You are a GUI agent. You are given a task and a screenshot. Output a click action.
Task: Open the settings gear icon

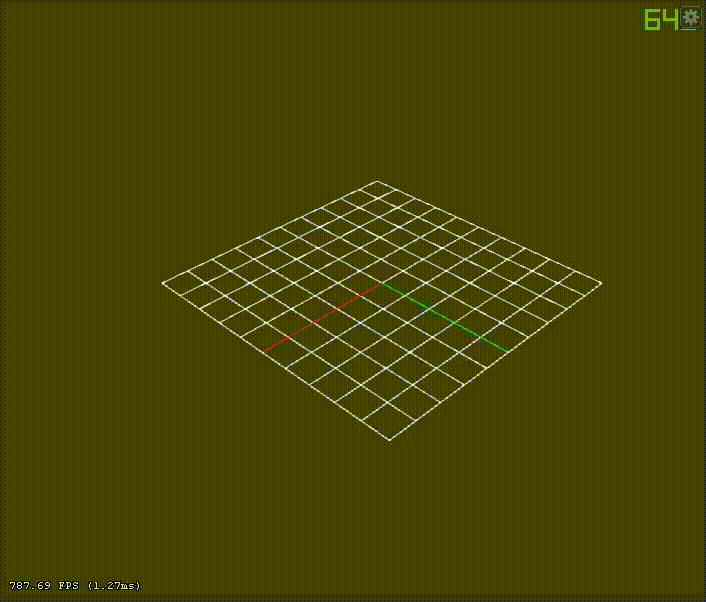[691, 18]
